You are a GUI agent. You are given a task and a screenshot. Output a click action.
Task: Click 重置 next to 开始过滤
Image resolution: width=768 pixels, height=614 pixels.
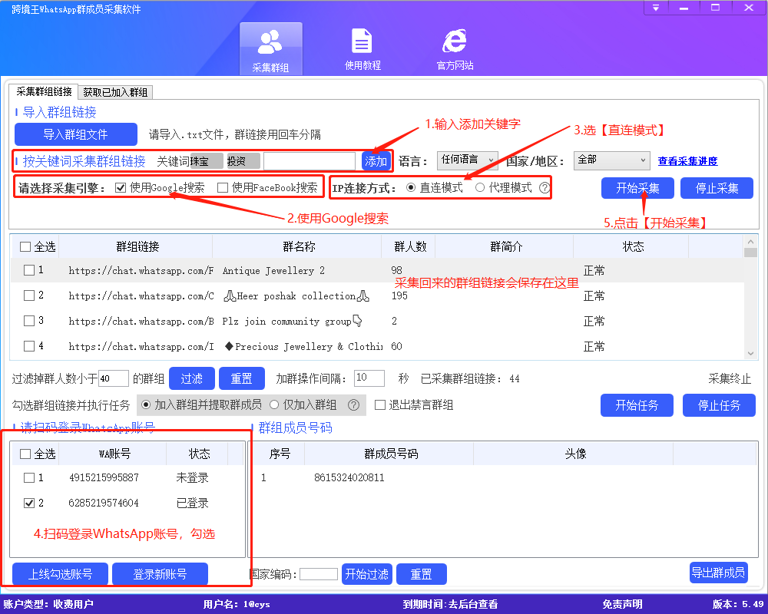(x=421, y=574)
